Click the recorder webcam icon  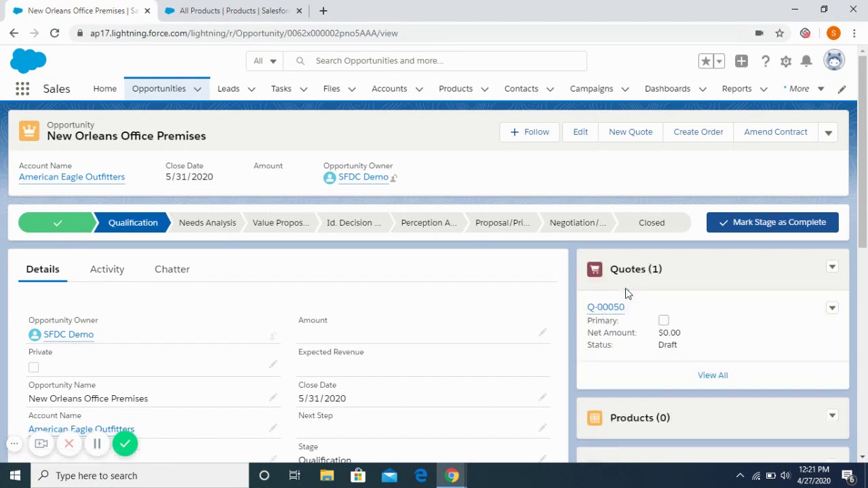coord(41,444)
